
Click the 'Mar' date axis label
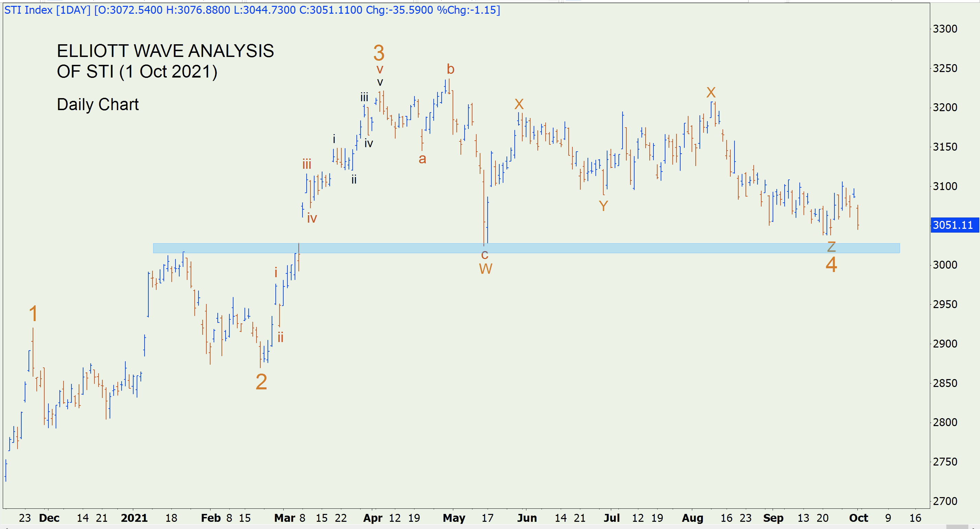pos(285,518)
